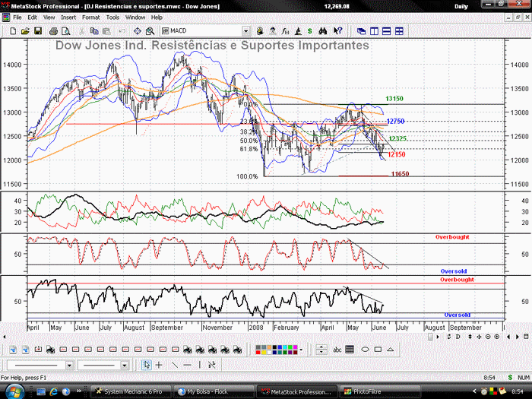Pick the magenta color swatch
The height and width of the screenshot is (399, 532).
pyautogui.click(x=296, y=347)
